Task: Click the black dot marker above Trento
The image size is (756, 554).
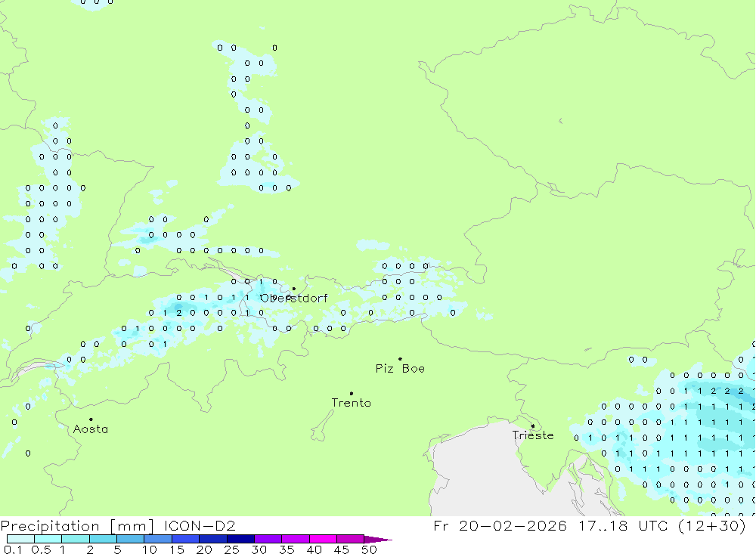Action: pos(352,394)
